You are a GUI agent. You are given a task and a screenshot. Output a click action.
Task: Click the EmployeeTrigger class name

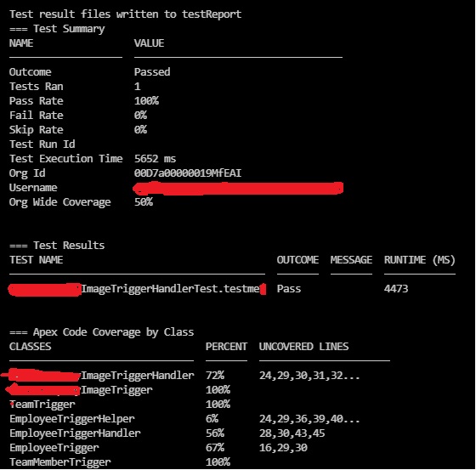pos(54,448)
